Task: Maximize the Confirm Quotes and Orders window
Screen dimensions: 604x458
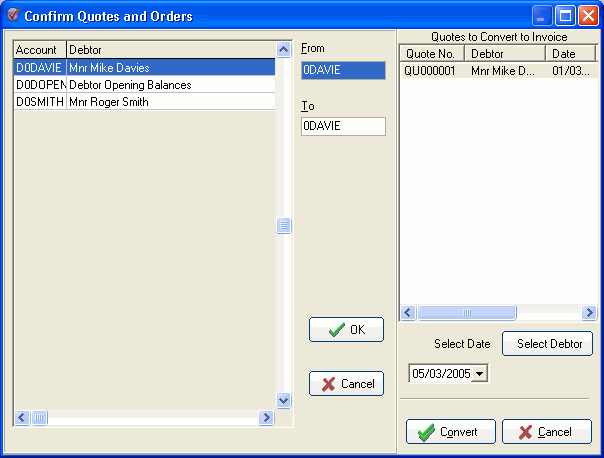Action: pos(565,16)
